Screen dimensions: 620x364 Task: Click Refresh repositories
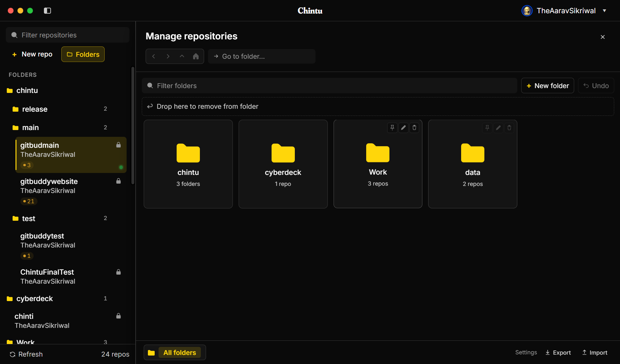point(26,354)
